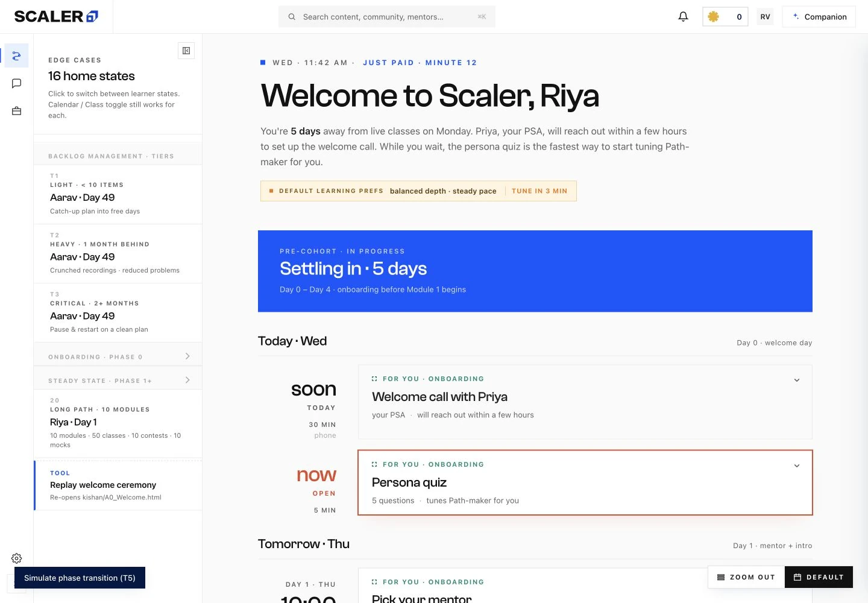Open the settings gear icon
The width and height of the screenshot is (868, 603).
[16, 558]
